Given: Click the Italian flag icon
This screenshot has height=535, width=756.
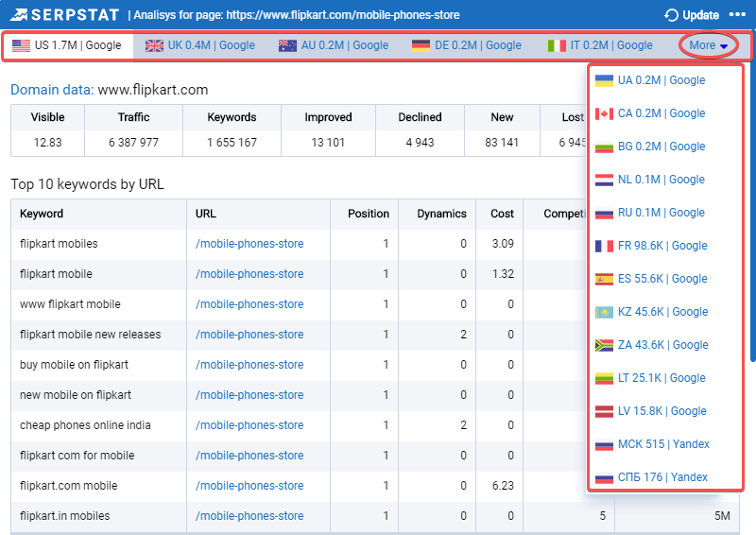Looking at the screenshot, I should pyautogui.click(x=557, y=45).
